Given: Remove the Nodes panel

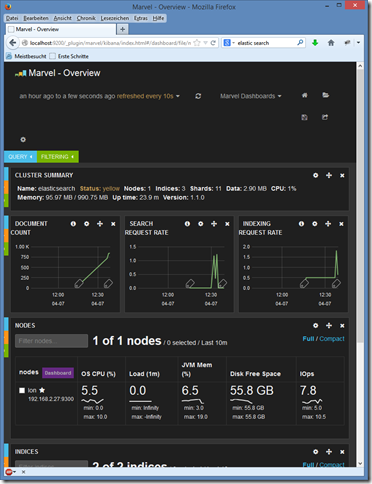Looking at the screenshot, I should 342,326.
